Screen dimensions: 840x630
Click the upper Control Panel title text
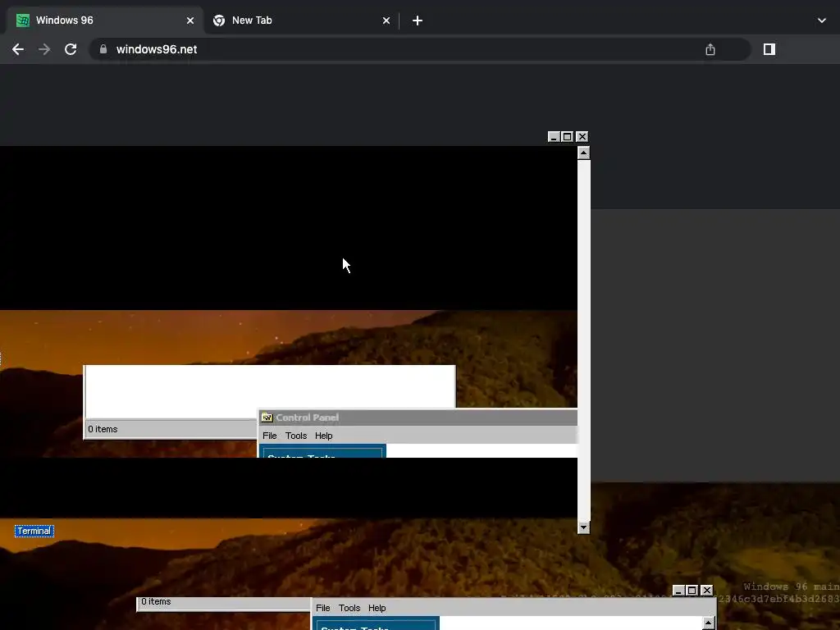click(x=308, y=418)
